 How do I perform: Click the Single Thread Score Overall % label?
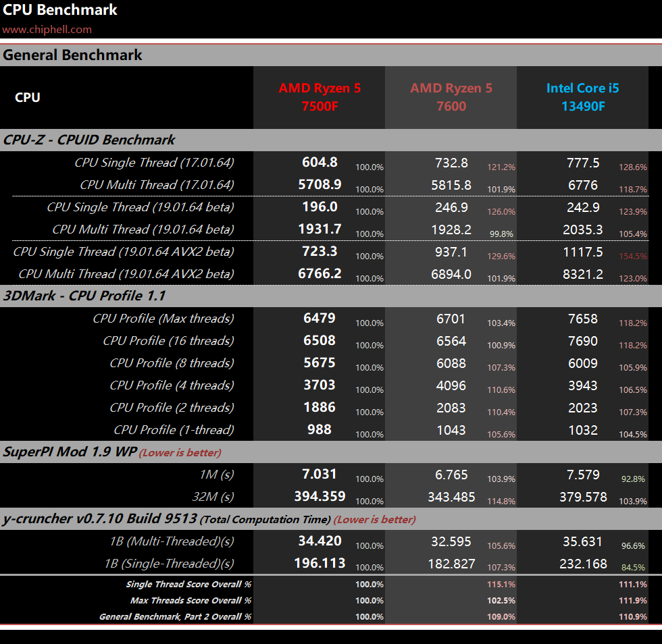point(188,585)
